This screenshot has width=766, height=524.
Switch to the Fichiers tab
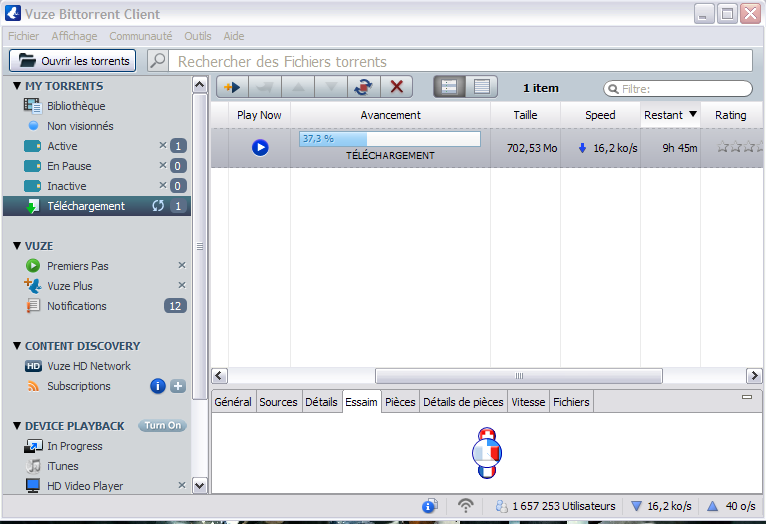coord(571,402)
